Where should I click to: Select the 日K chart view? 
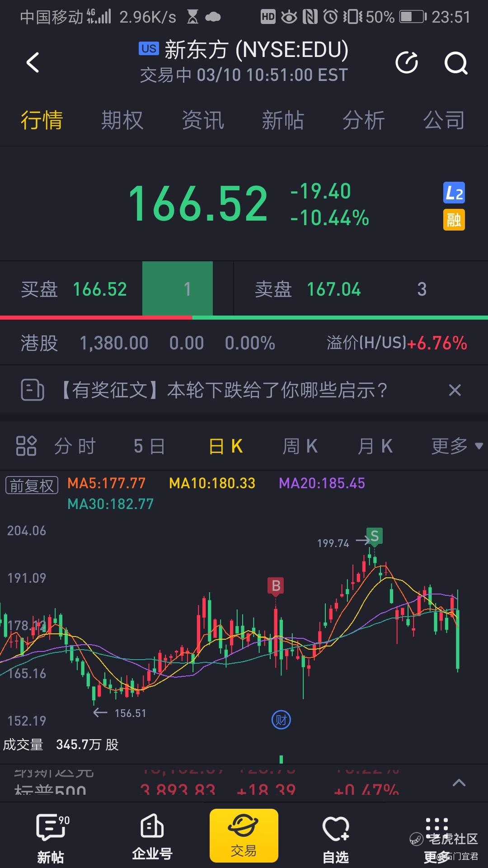[x=225, y=446]
